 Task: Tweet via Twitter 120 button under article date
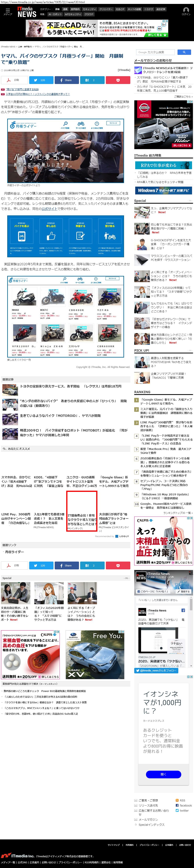point(41,80)
